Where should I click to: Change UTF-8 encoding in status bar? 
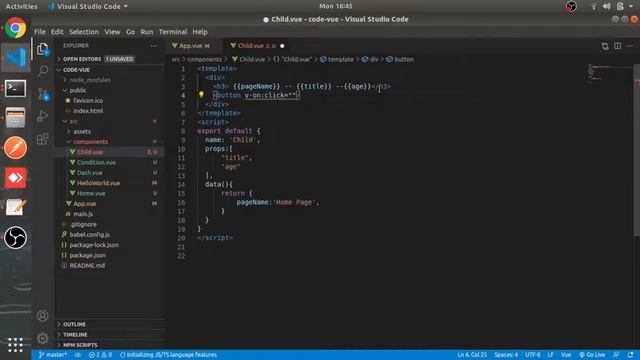click(533, 355)
